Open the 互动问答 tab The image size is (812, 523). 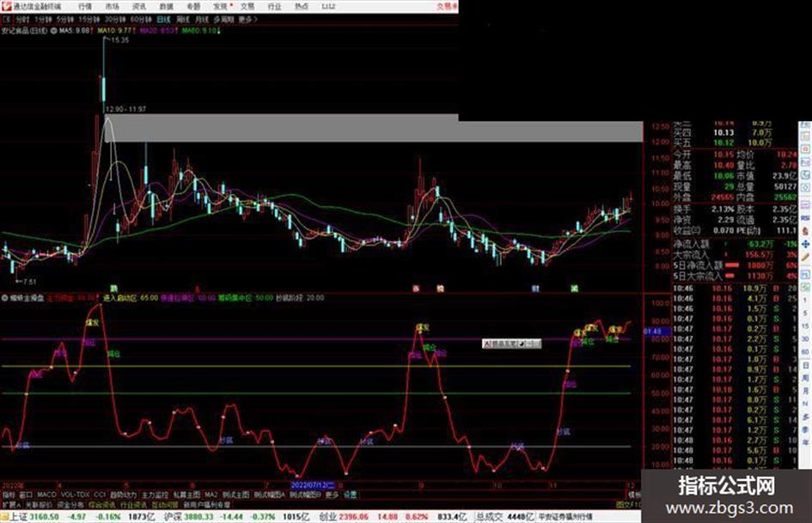[x=165, y=504]
